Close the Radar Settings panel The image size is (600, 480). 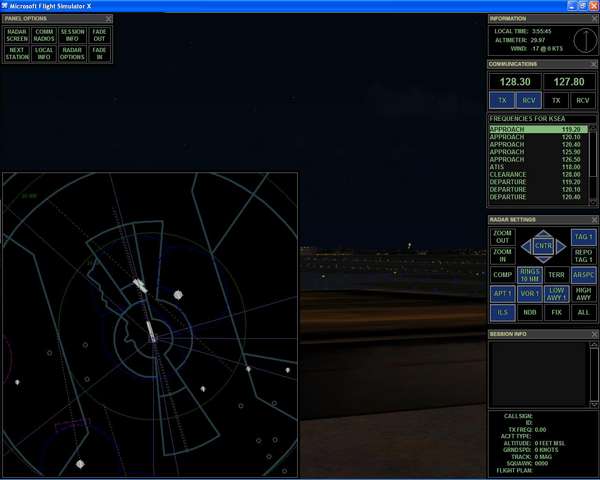click(594, 219)
